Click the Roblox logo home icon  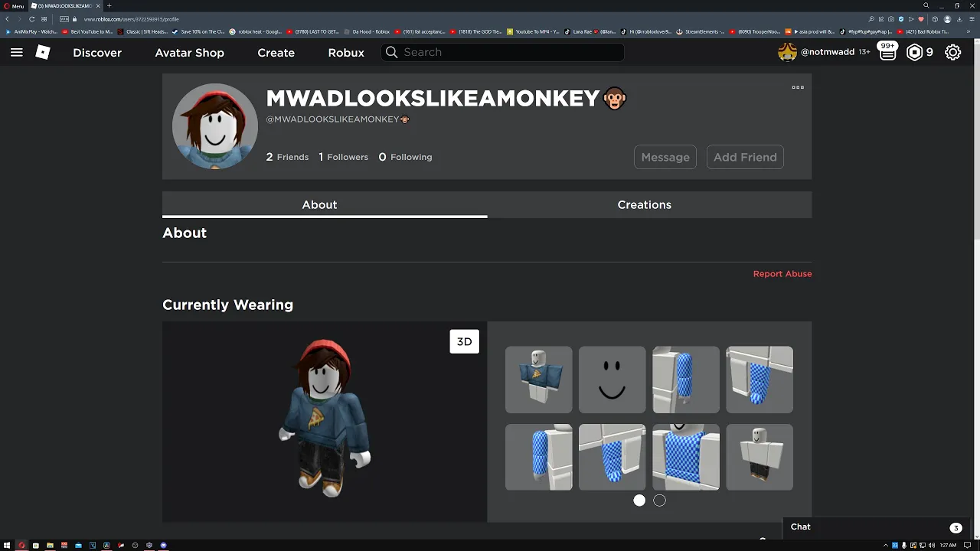click(43, 52)
